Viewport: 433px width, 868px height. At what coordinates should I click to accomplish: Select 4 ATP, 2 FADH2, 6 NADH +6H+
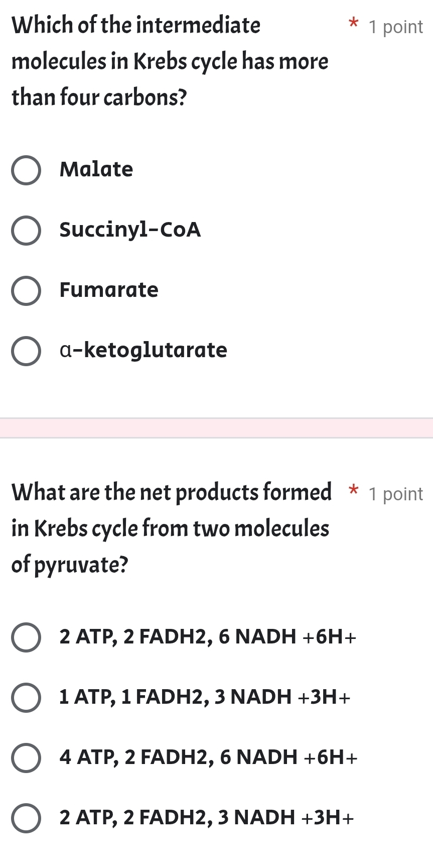[27, 757]
